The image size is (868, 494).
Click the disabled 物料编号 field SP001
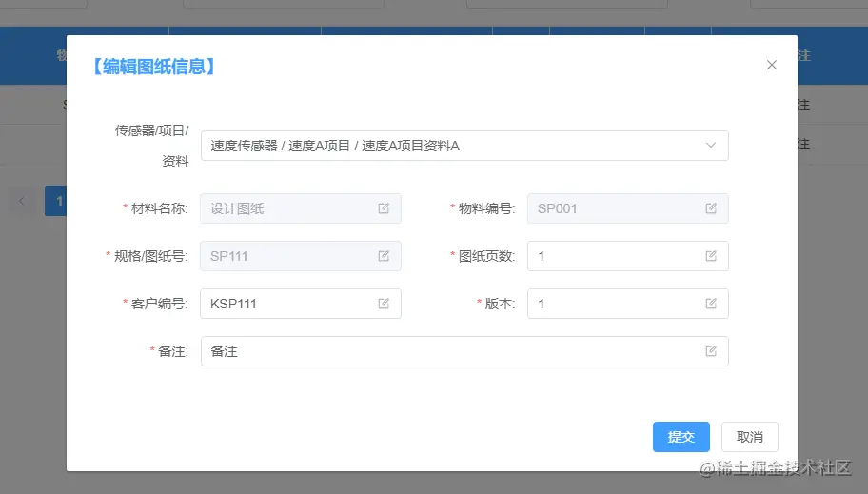point(628,208)
